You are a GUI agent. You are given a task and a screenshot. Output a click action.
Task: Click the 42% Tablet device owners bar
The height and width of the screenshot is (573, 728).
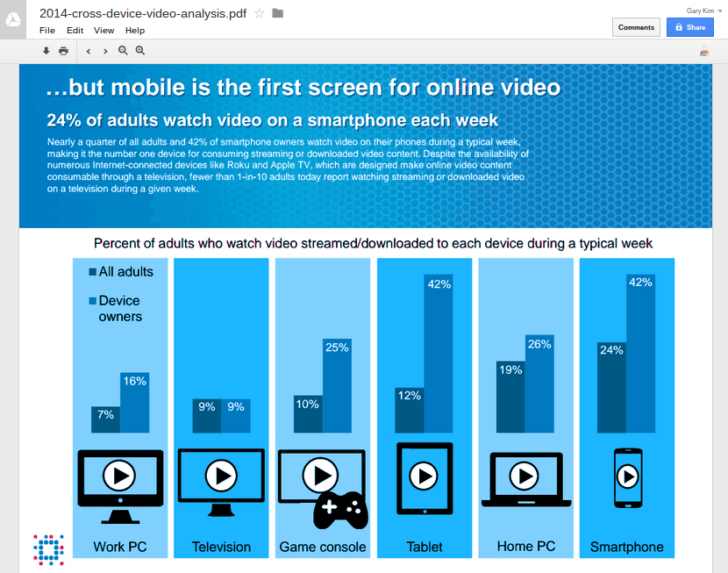(439, 354)
